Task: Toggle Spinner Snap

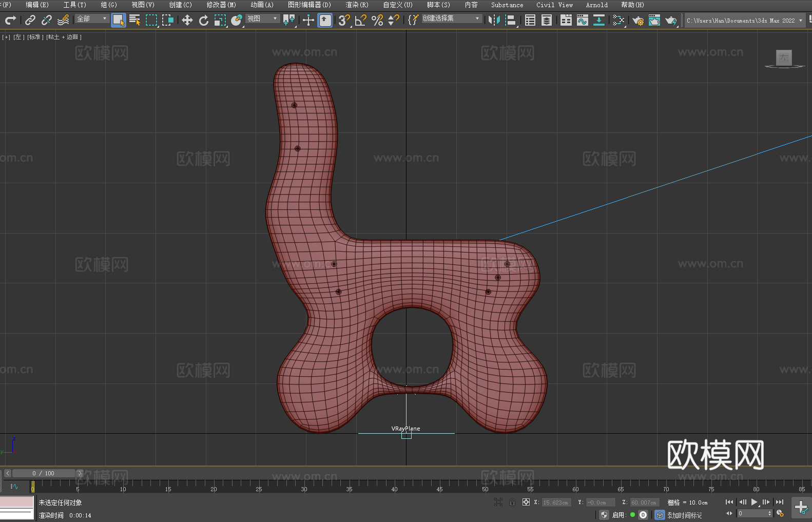Action: pyautogui.click(x=394, y=20)
